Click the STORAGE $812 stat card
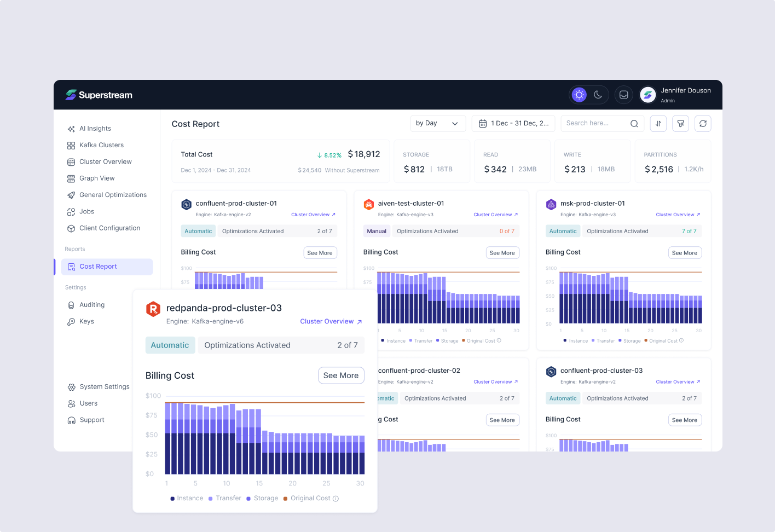Viewport: 775px width, 532px height. 432,161
